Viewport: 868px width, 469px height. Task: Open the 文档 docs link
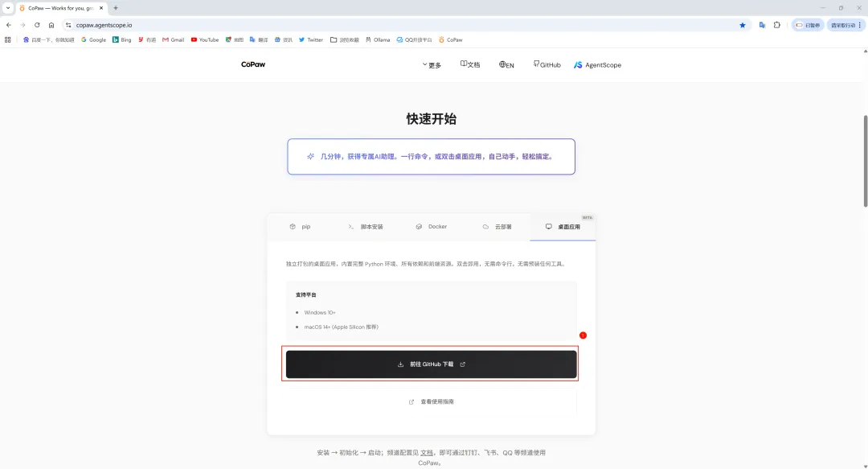pyautogui.click(x=470, y=64)
